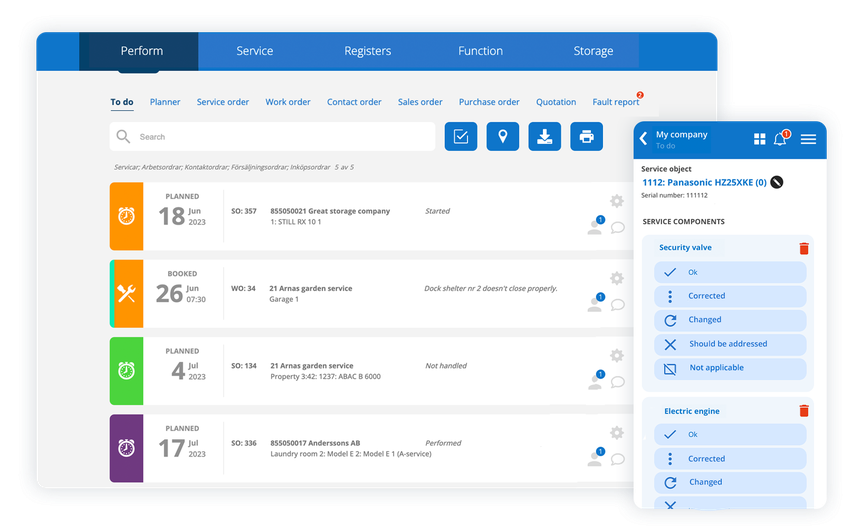The width and height of the screenshot is (852, 530).
Task: Select Not applicable under Security valve
Action: [x=730, y=368]
